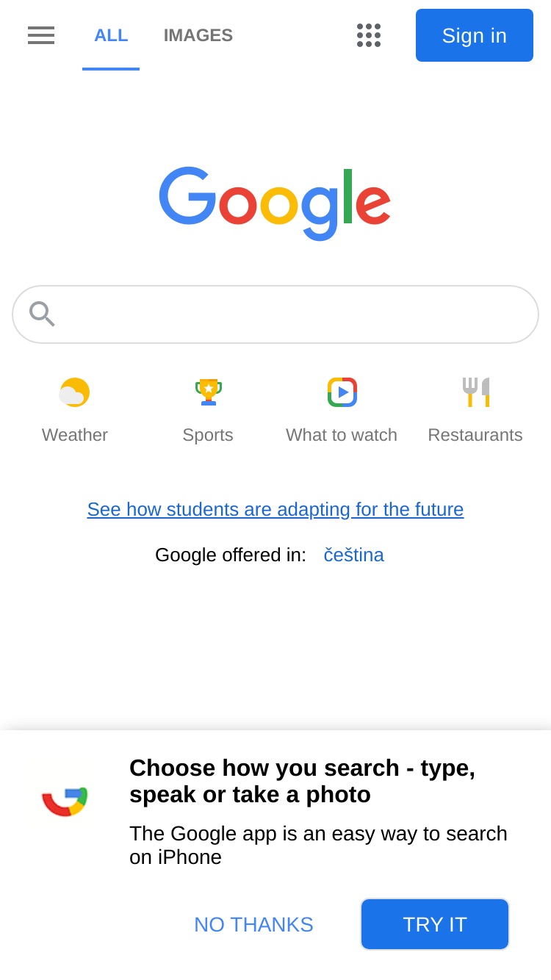Click the Sign in button

coord(475,35)
